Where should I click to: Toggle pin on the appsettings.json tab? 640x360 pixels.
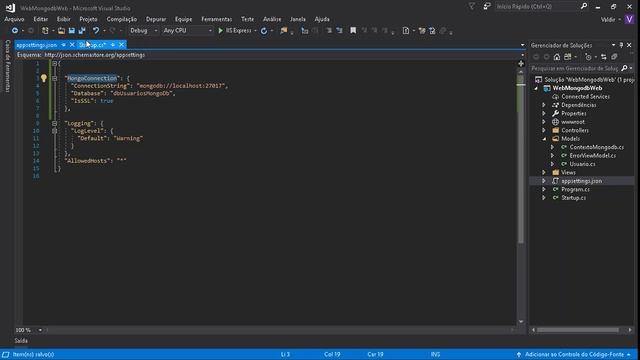click(64, 44)
